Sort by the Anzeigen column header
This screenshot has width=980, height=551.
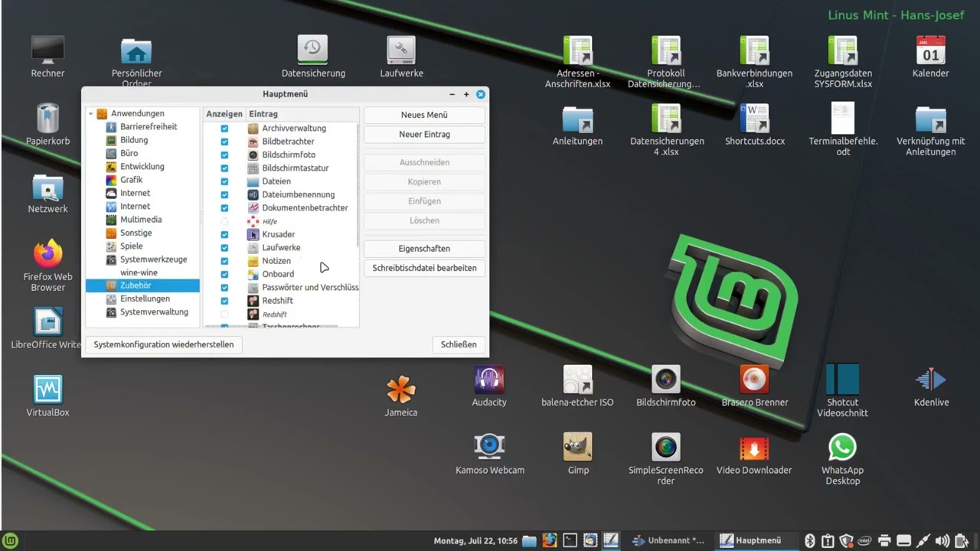(224, 114)
